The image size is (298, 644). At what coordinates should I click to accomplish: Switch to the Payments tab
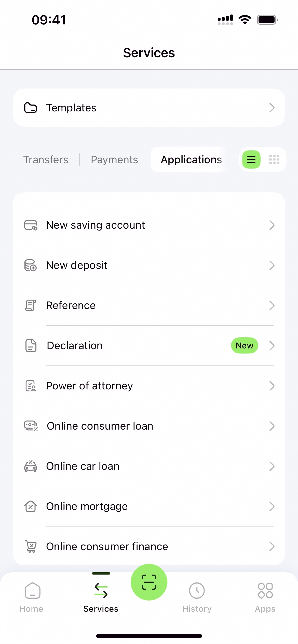(x=114, y=160)
